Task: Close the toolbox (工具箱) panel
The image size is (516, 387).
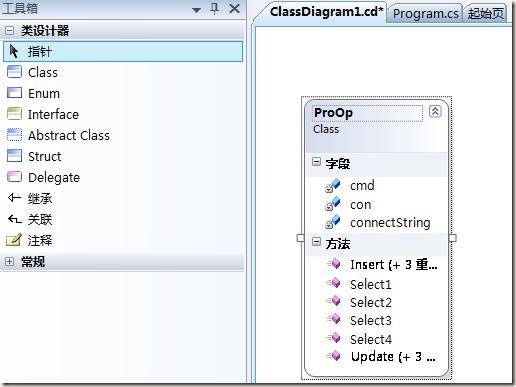Action: click(x=235, y=9)
